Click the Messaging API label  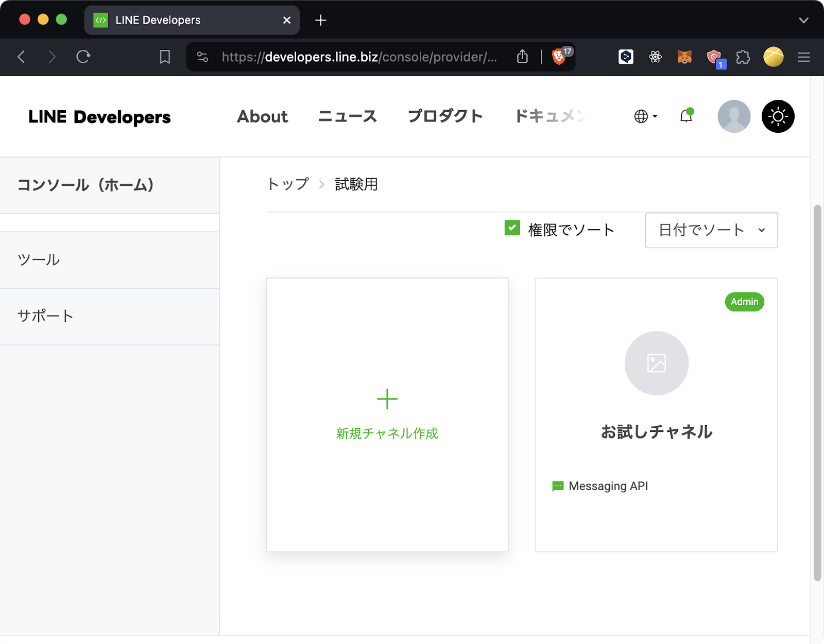pyautogui.click(x=608, y=486)
